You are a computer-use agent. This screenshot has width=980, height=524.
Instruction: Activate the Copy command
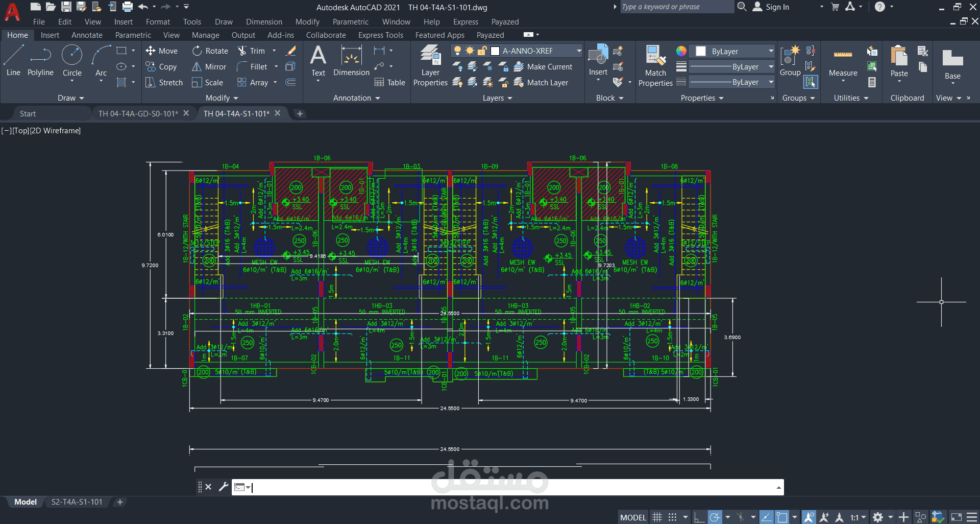161,66
